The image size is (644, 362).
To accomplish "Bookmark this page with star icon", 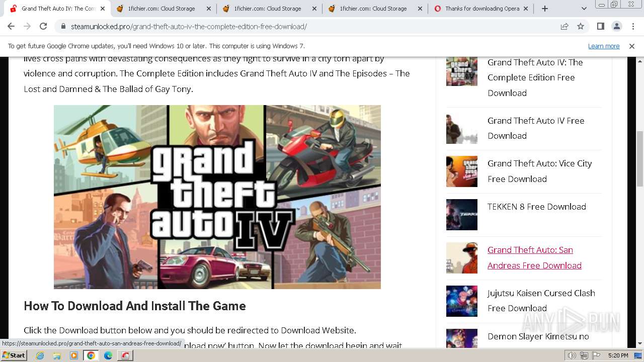I will tap(581, 27).
